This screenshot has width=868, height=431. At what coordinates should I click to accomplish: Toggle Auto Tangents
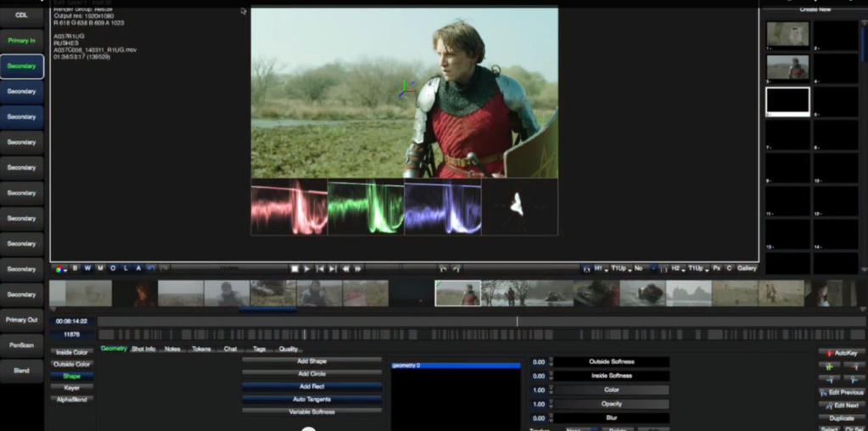311,400
